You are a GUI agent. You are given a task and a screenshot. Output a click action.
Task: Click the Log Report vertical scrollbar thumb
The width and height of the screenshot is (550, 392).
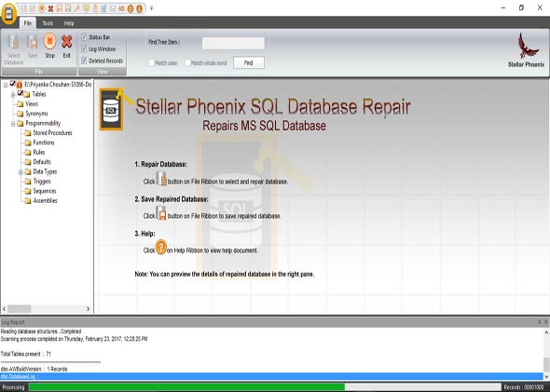pos(546,364)
